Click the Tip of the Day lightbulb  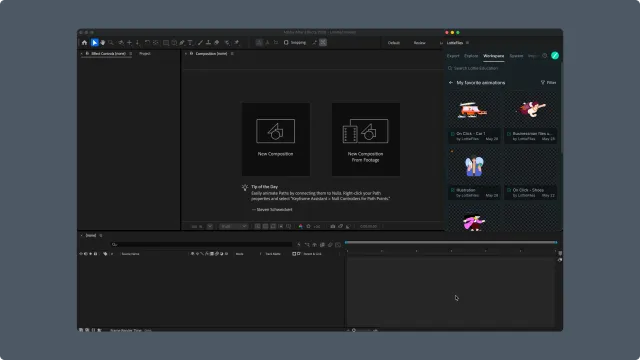coord(245,187)
